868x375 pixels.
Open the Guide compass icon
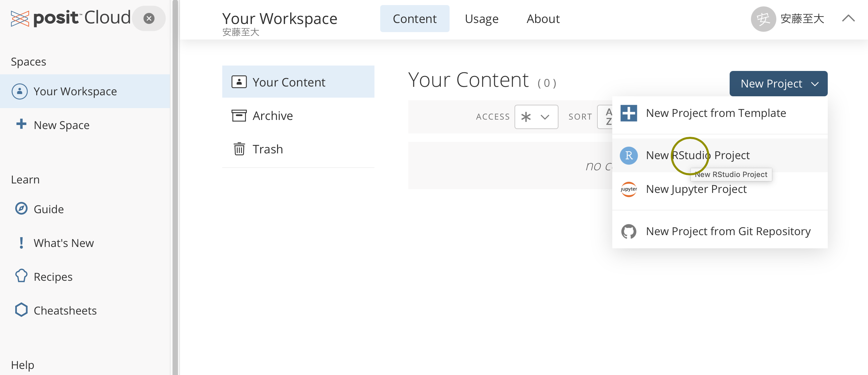[21, 208]
